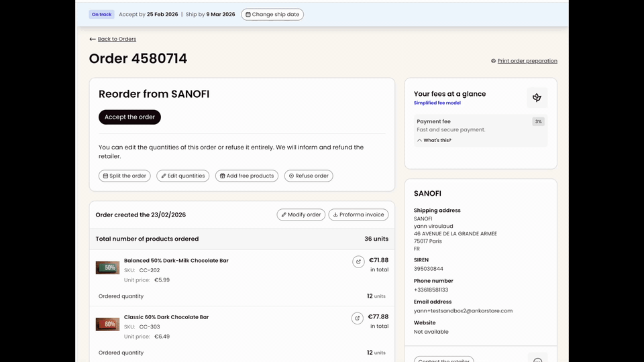The height and width of the screenshot is (362, 644).
Task: Open external link icon for Classic 60% bar
Action: [358, 318]
